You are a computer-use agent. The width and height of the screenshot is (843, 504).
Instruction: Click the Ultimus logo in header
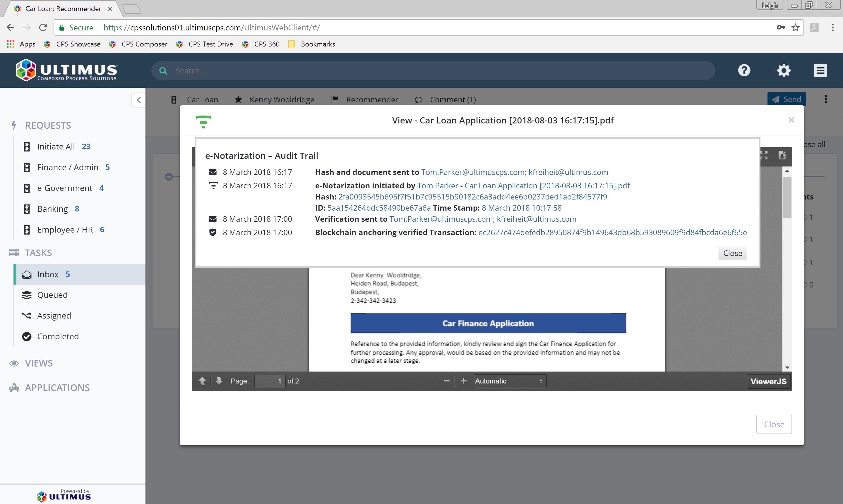pyautogui.click(x=67, y=70)
